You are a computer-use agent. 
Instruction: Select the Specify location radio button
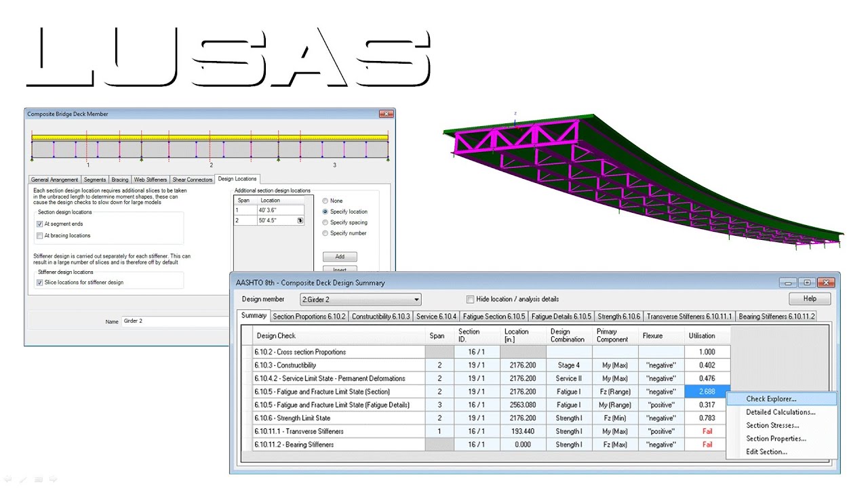[x=325, y=211]
